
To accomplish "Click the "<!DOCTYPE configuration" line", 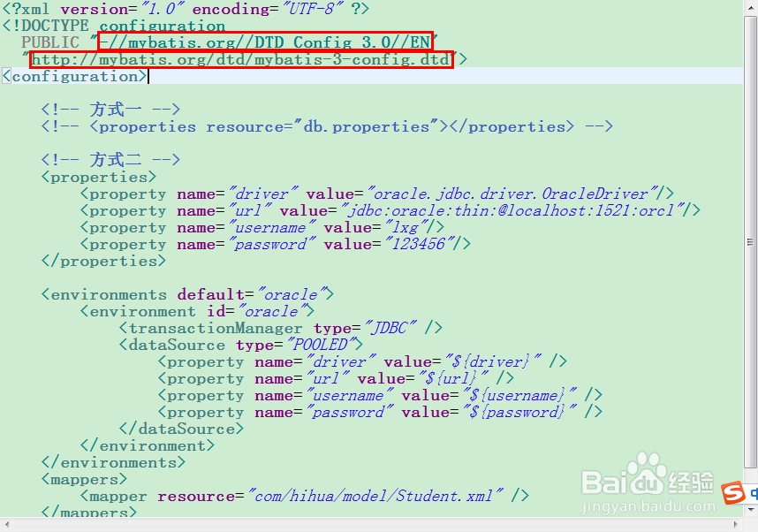I will pyautogui.click(x=114, y=26).
